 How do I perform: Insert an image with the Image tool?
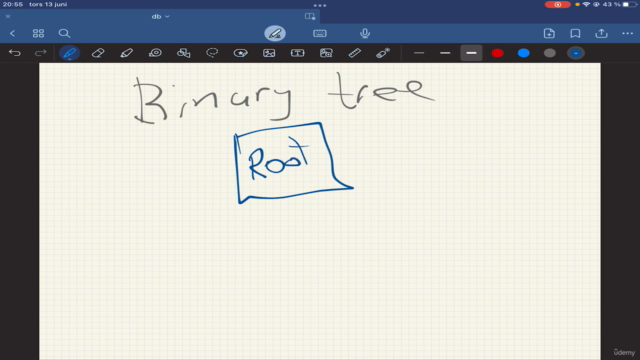pos(269,53)
